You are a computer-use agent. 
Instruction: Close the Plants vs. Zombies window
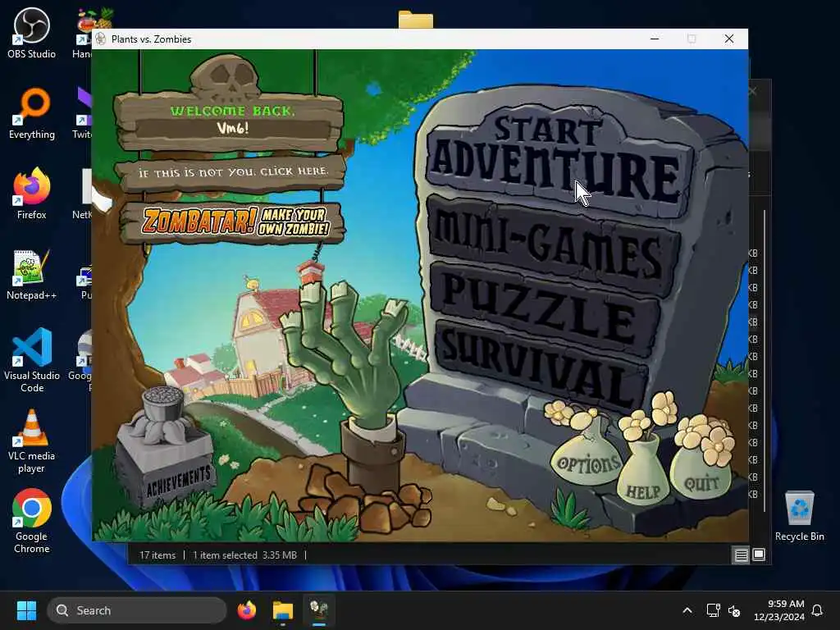(729, 39)
